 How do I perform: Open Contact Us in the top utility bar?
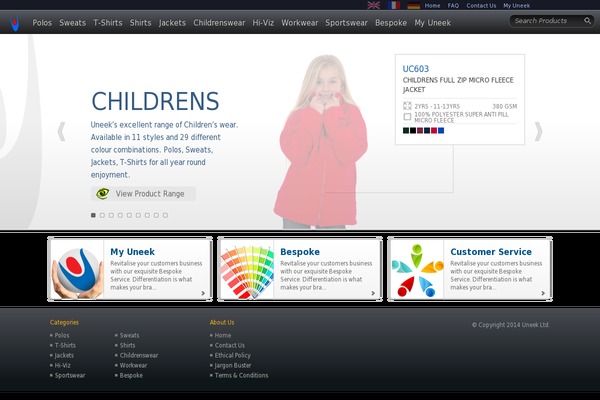[x=481, y=6]
